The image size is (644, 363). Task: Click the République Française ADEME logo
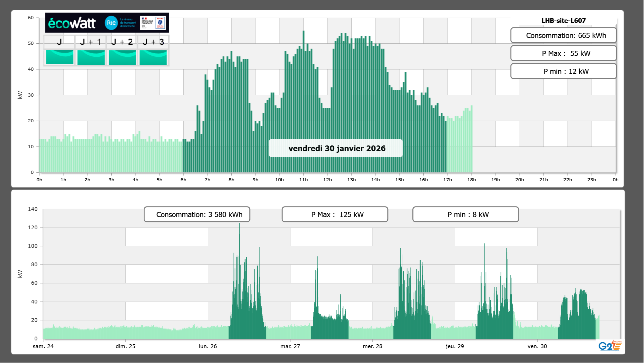point(153,23)
